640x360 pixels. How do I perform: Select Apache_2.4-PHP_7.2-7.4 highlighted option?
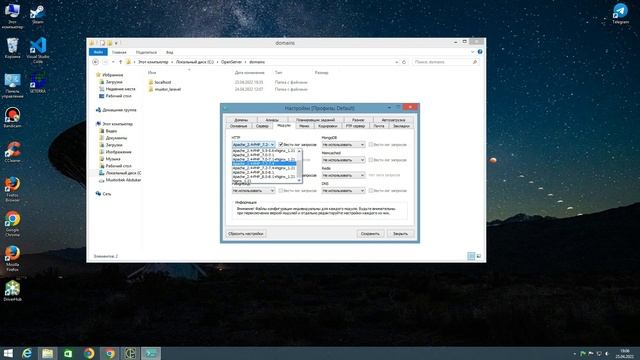[264, 164]
